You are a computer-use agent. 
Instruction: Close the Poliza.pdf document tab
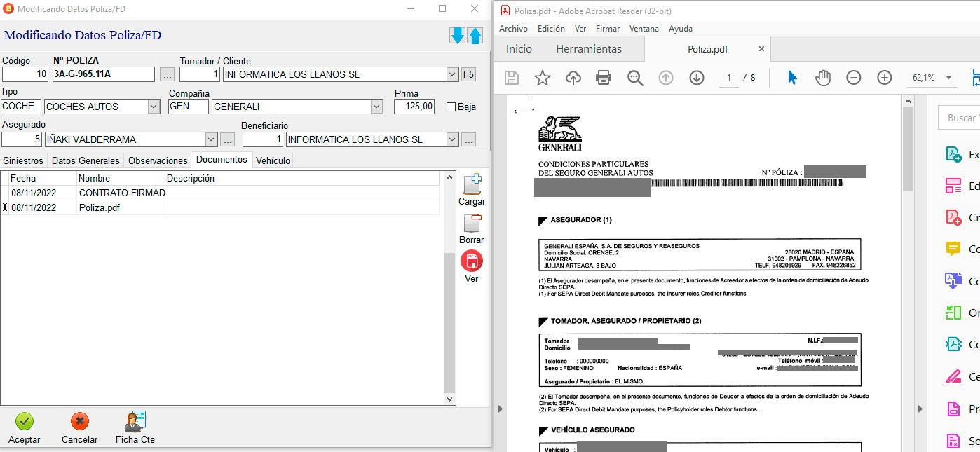point(762,49)
